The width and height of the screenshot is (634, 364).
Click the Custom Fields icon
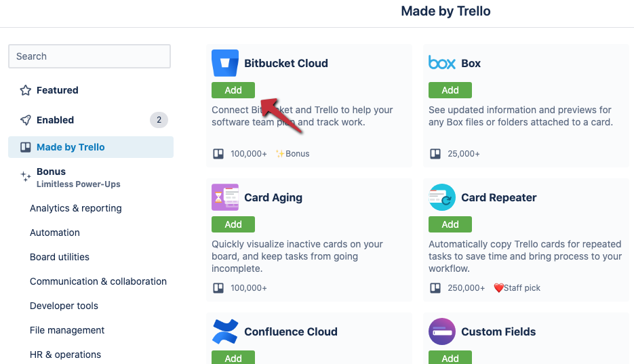pos(442,331)
